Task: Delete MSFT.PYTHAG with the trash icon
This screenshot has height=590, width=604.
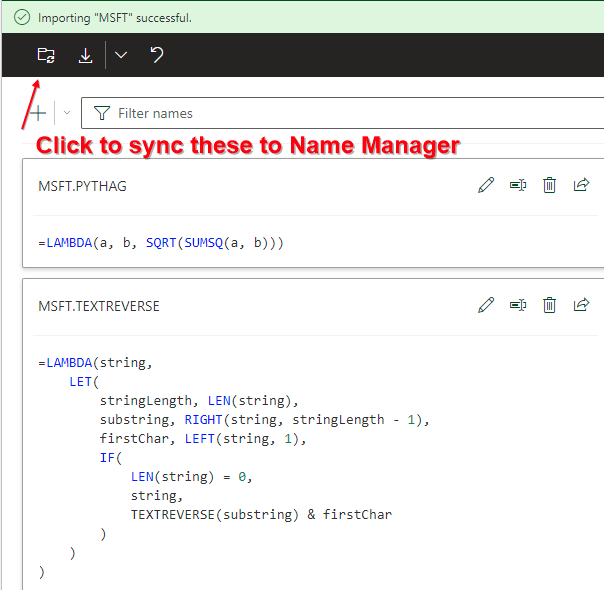Action: [x=549, y=185]
